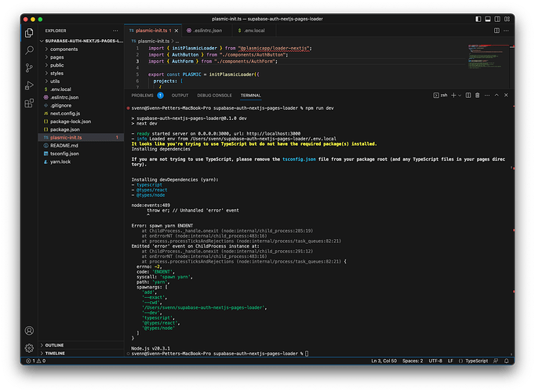Select the plasmic-init.ts editor tab
This screenshot has height=392, width=535.
pyautogui.click(x=151, y=31)
